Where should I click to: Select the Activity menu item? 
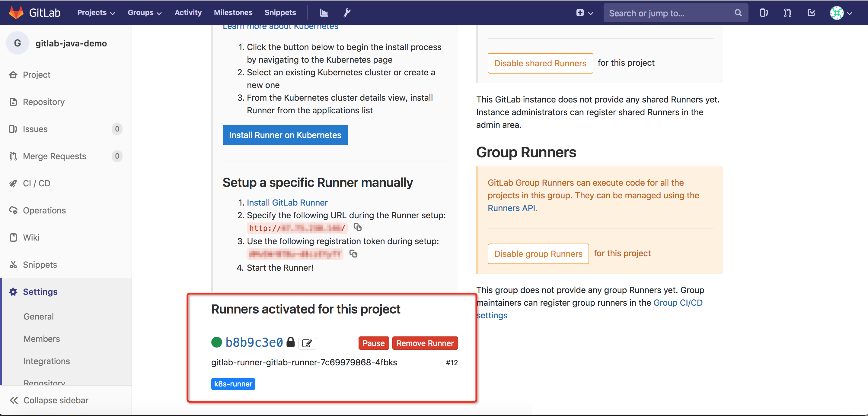tap(188, 12)
